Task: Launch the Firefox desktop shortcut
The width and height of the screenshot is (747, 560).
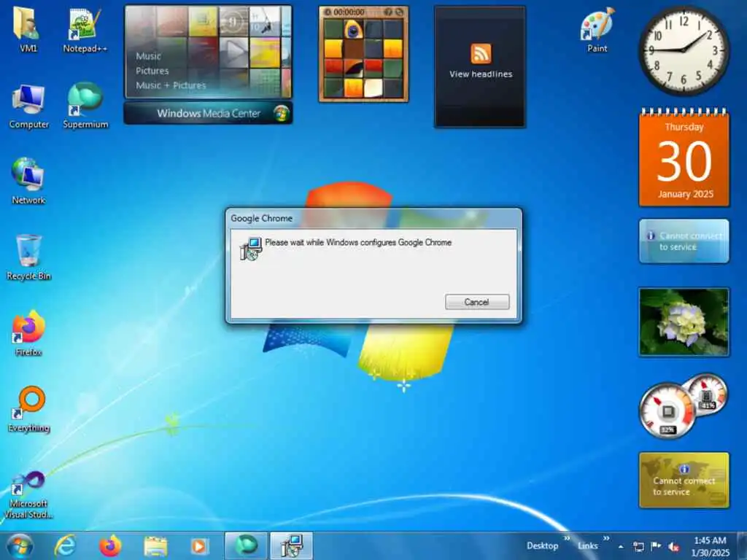Action: pos(28,332)
